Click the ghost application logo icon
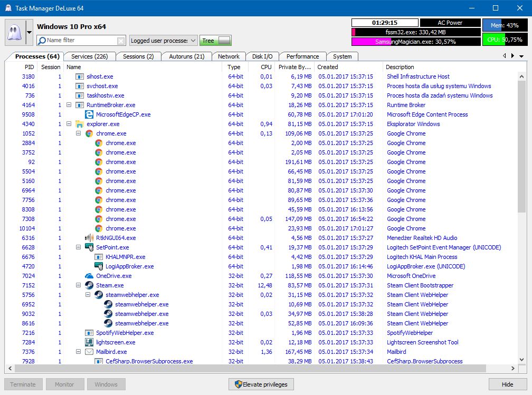 14,33
